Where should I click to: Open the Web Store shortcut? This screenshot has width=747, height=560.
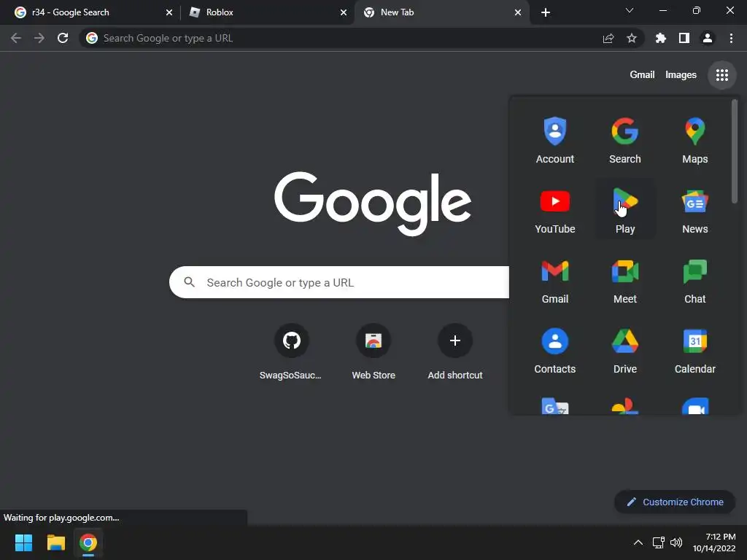373,351
